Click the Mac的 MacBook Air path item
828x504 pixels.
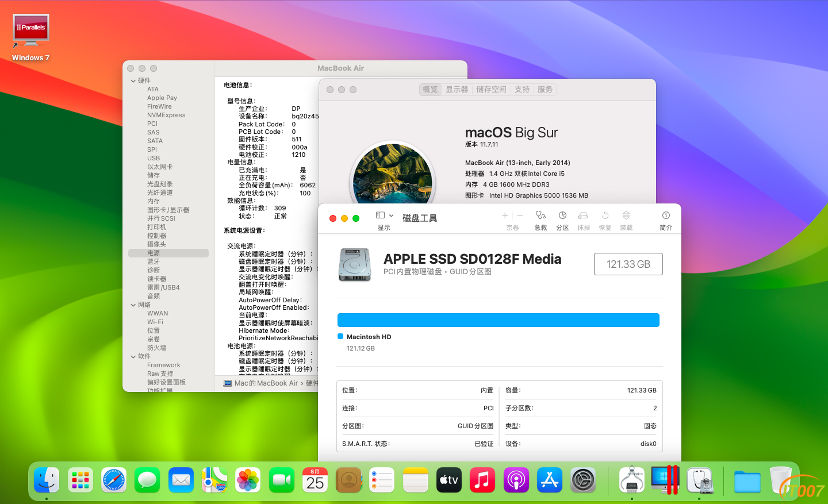point(260,383)
